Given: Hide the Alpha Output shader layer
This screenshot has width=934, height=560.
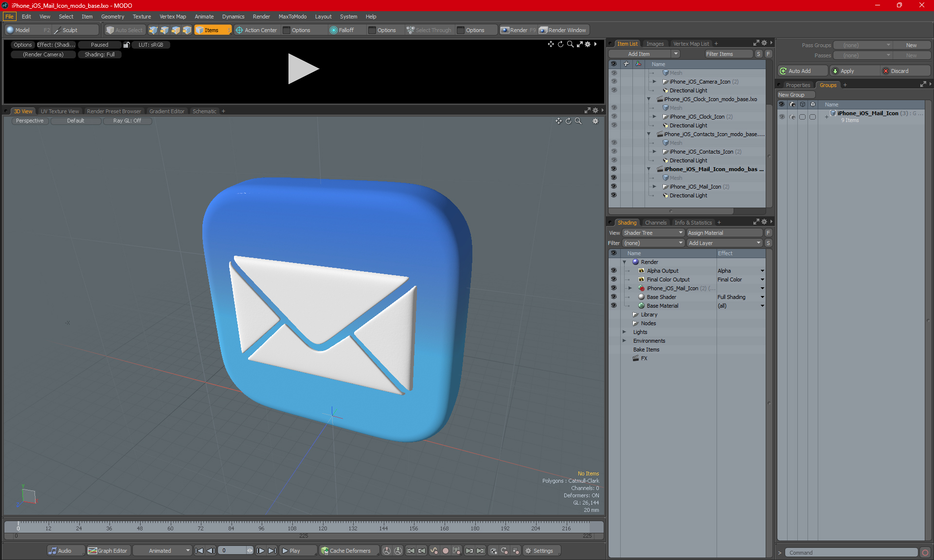Looking at the screenshot, I should pos(614,271).
